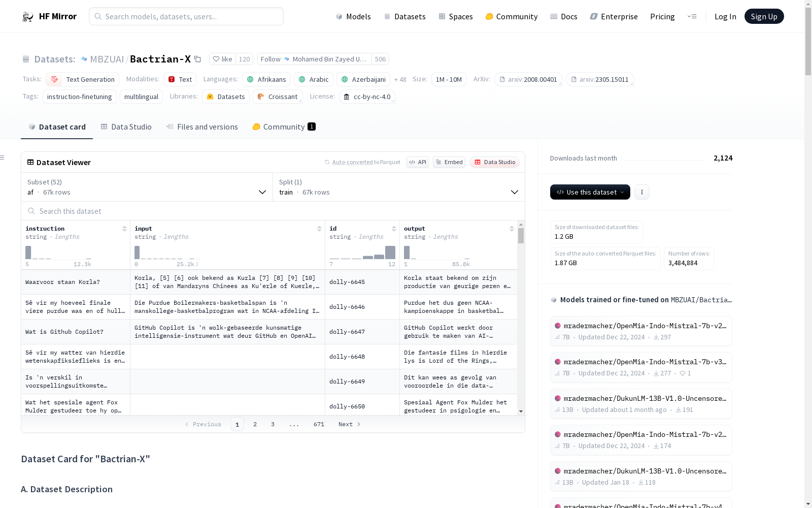Click the instruction-finetuning tag

tap(80, 97)
